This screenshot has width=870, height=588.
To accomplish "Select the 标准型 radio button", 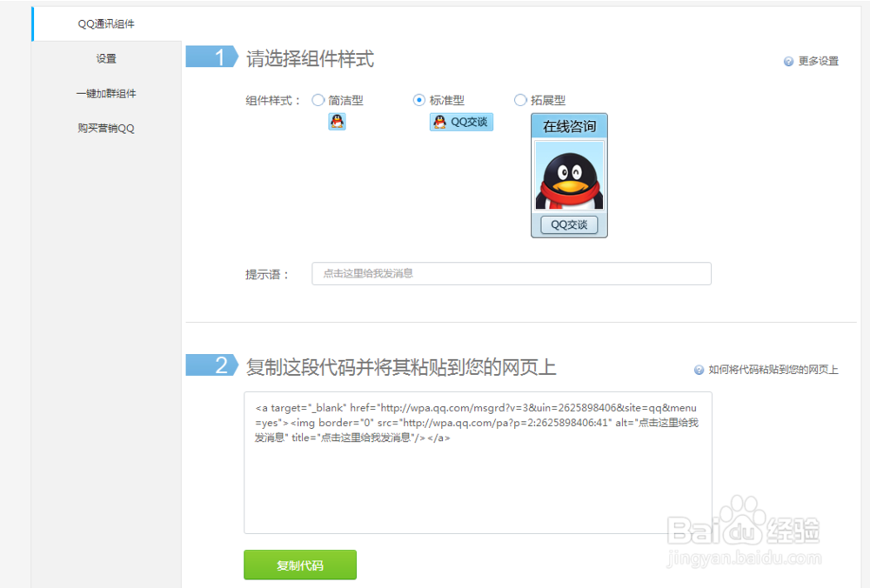I will click(419, 100).
